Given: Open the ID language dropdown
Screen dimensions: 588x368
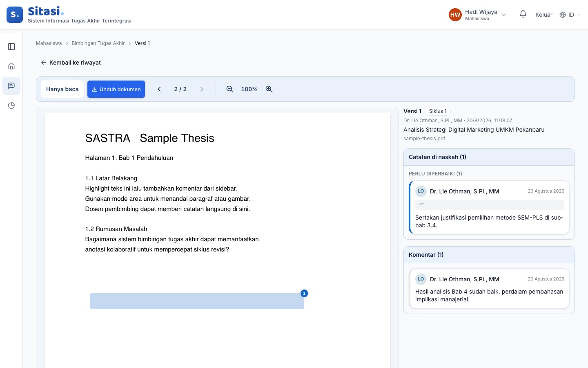Looking at the screenshot, I should pos(570,15).
